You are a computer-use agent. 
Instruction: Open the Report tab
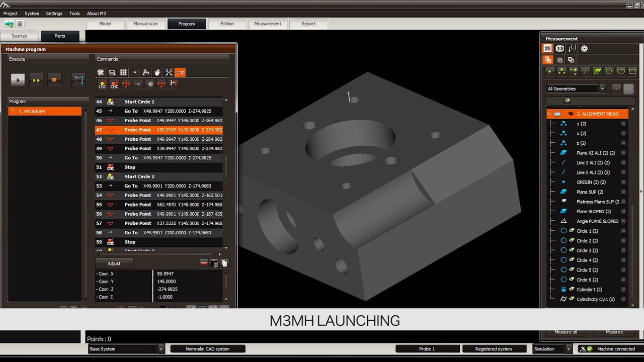click(308, 24)
